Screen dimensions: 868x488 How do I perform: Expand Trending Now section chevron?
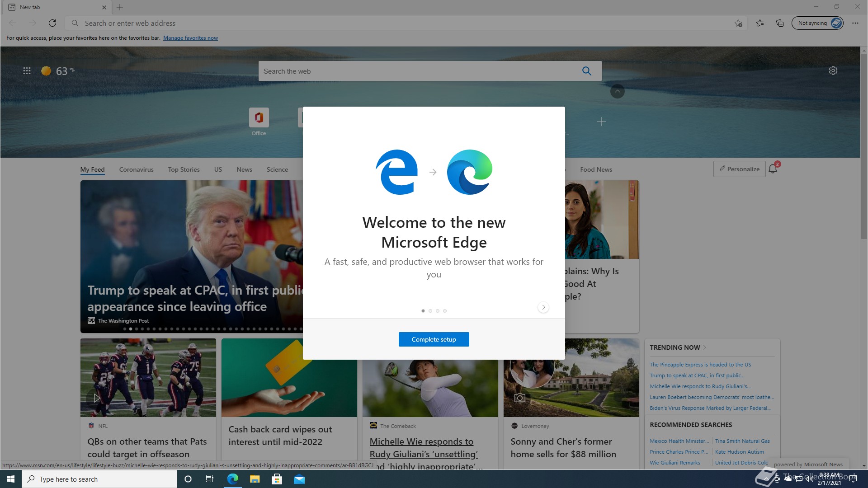(704, 347)
